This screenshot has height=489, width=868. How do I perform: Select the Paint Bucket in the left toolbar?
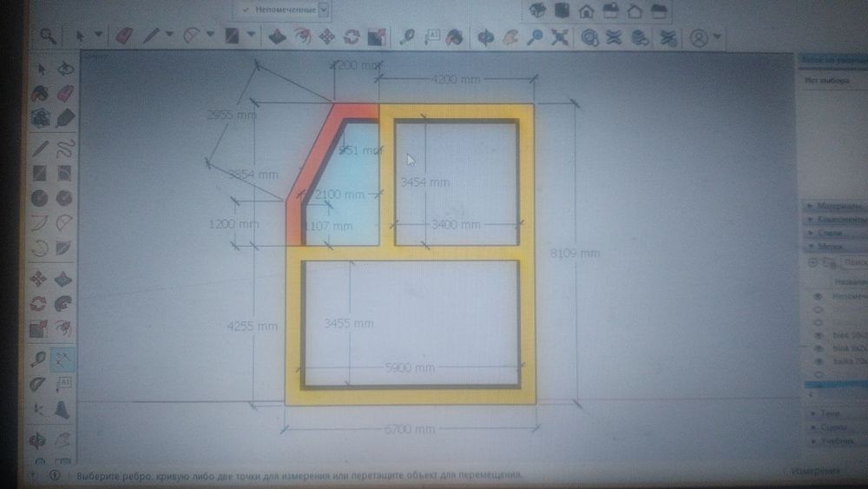[x=40, y=93]
